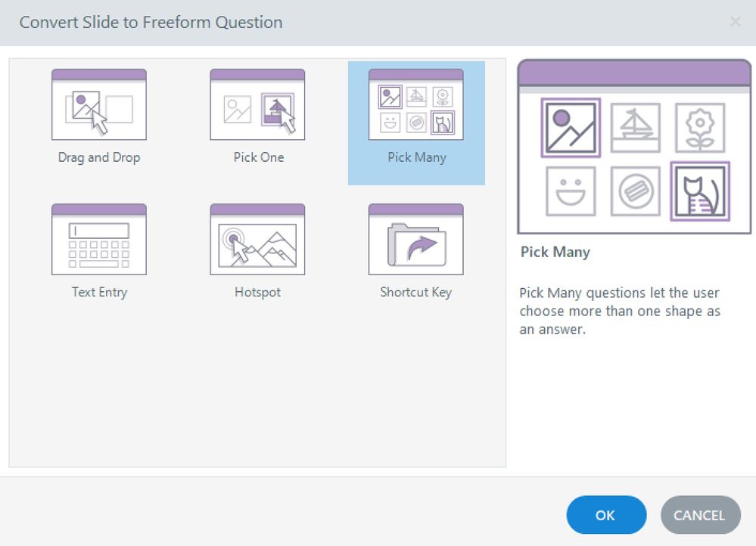The height and width of the screenshot is (546, 756).
Task: Select the Drag and Drop question icon
Action: (99, 105)
